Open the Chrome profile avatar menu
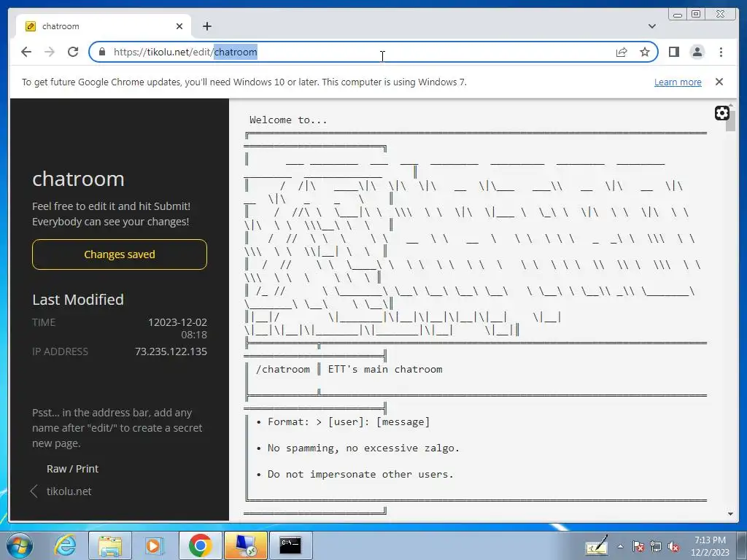The image size is (747, 560). (x=697, y=52)
